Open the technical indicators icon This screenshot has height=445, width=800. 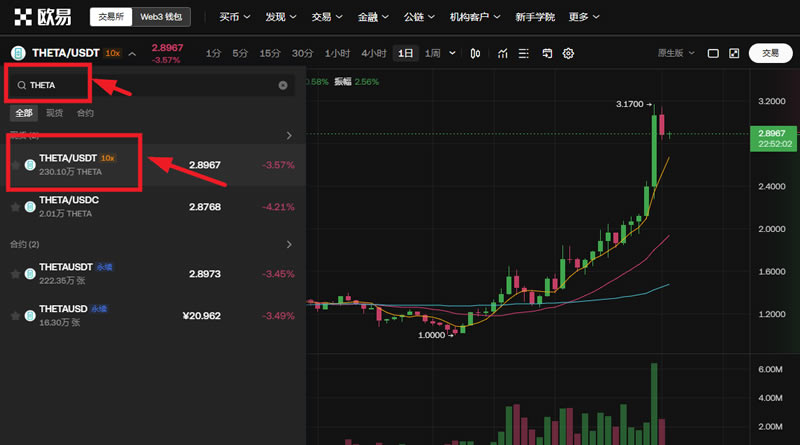coord(501,53)
